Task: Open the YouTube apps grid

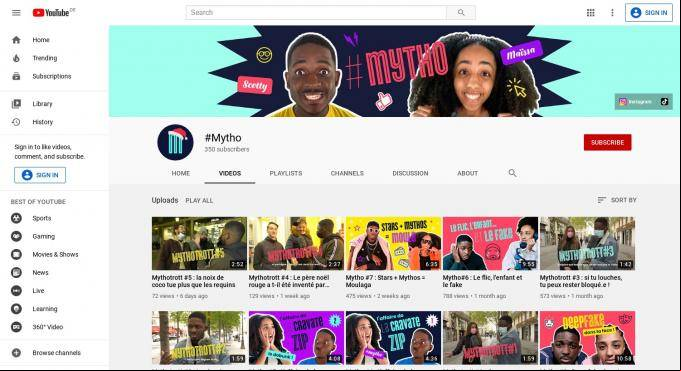Action: (x=591, y=13)
